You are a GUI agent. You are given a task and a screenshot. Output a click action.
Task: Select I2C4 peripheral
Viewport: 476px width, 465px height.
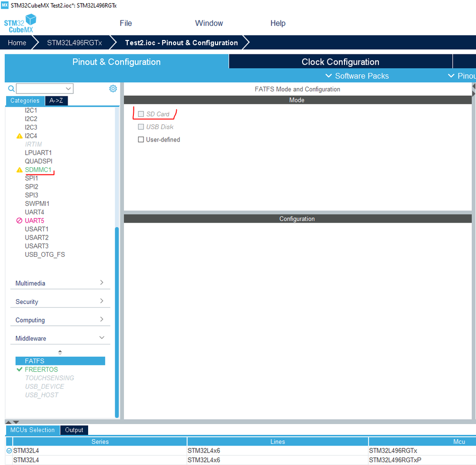(x=31, y=136)
